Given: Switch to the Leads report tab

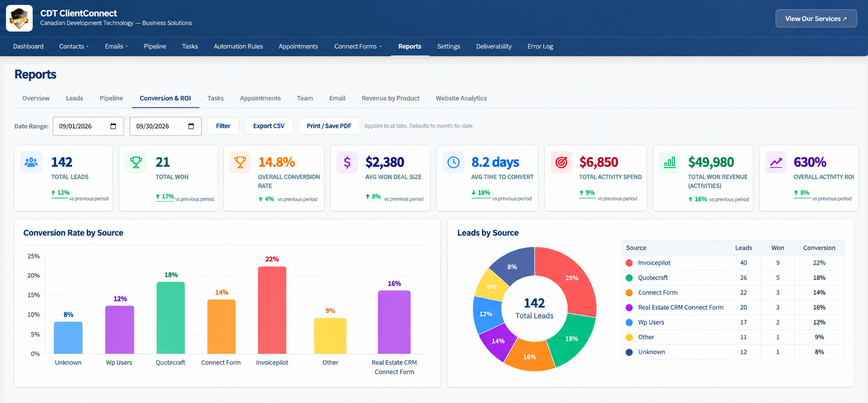Looking at the screenshot, I should 75,98.
